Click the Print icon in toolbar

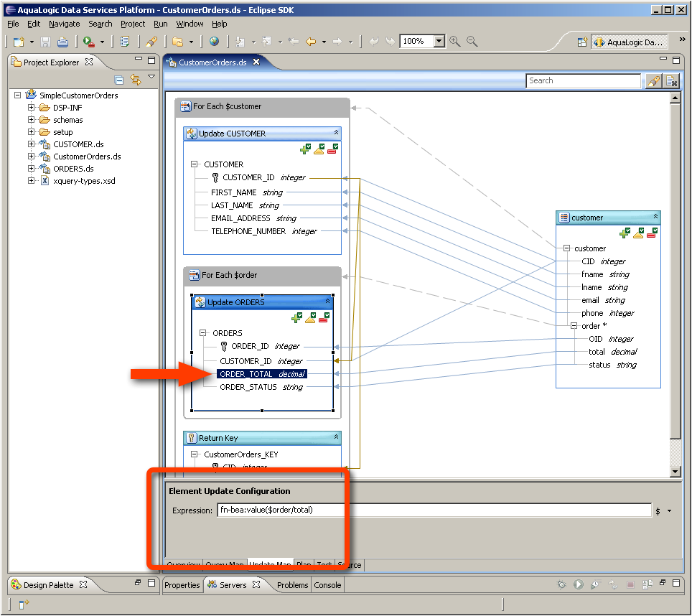[62, 42]
